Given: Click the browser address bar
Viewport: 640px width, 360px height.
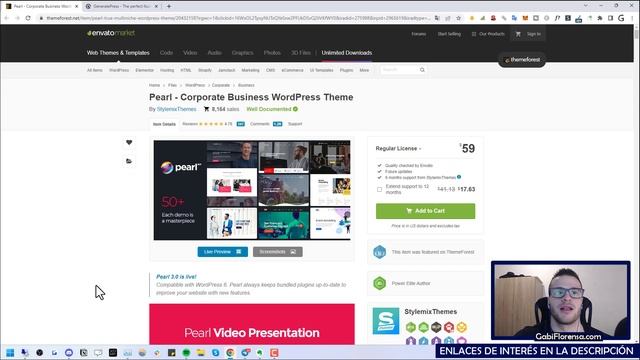Looking at the screenshot, I should point(238,18).
